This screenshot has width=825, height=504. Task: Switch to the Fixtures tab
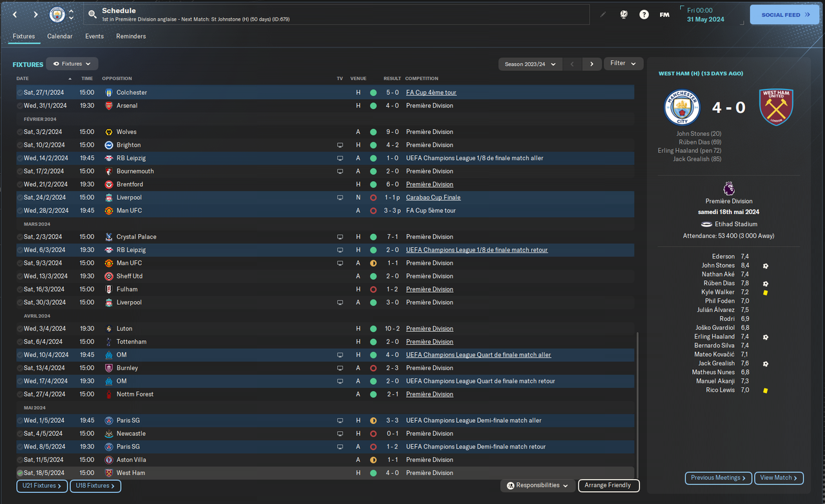coord(24,36)
